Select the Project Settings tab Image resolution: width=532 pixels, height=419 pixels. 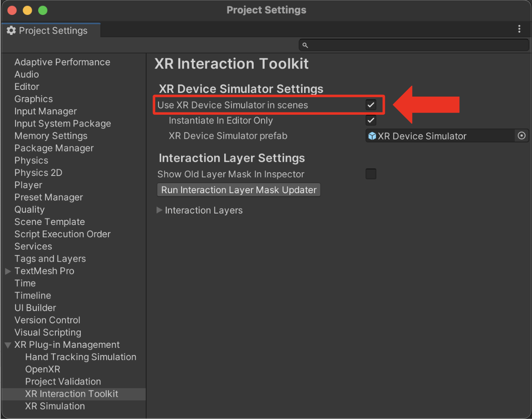pyautogui.click(x=51, y=30)
